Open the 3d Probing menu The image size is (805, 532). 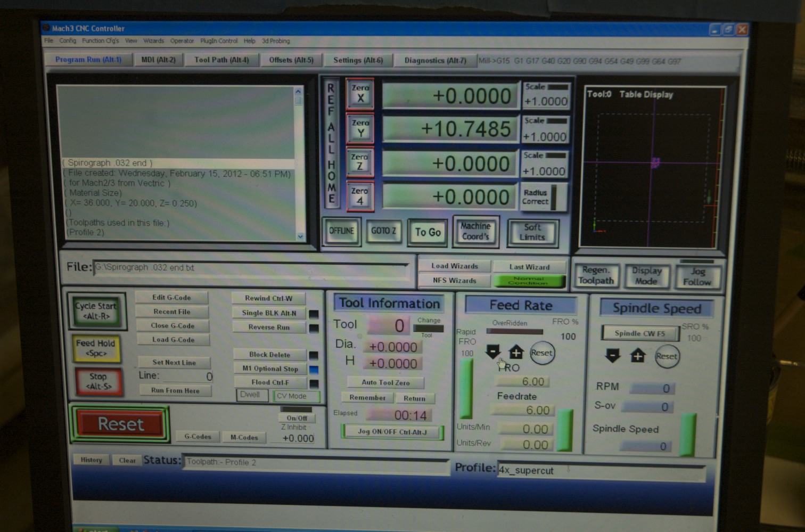coord(276,40)
